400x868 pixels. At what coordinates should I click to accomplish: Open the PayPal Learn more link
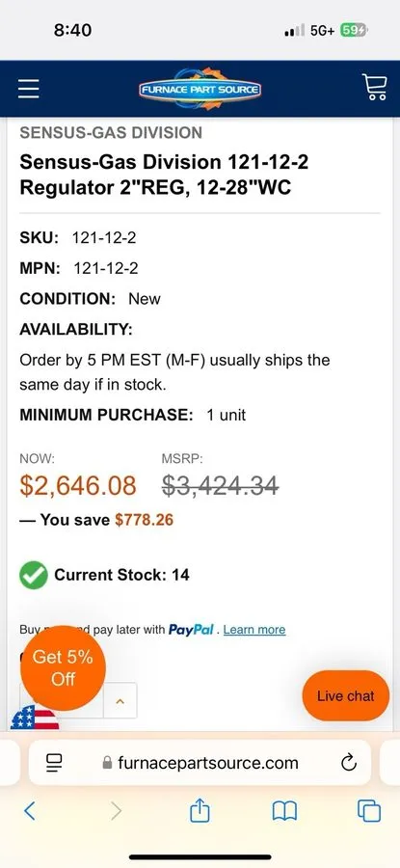[254, 630]
